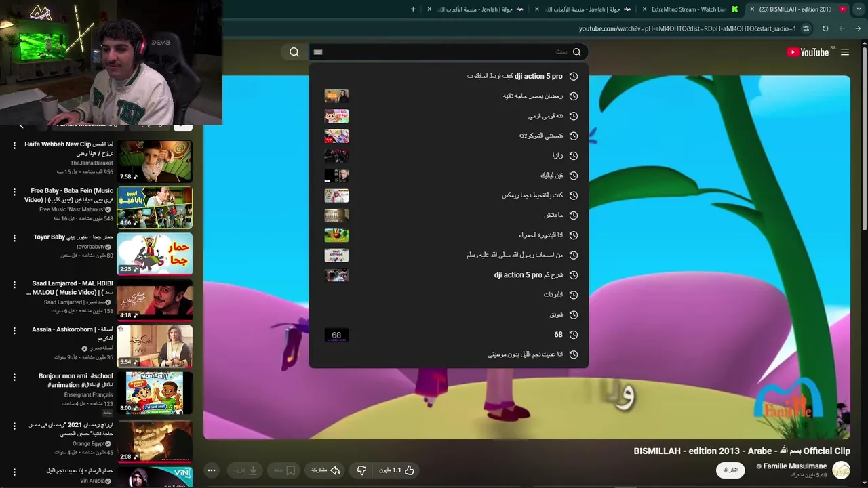868x488 pixels.
Task: Click the search magnifier button left of the search box
Action: coord(294,52)
